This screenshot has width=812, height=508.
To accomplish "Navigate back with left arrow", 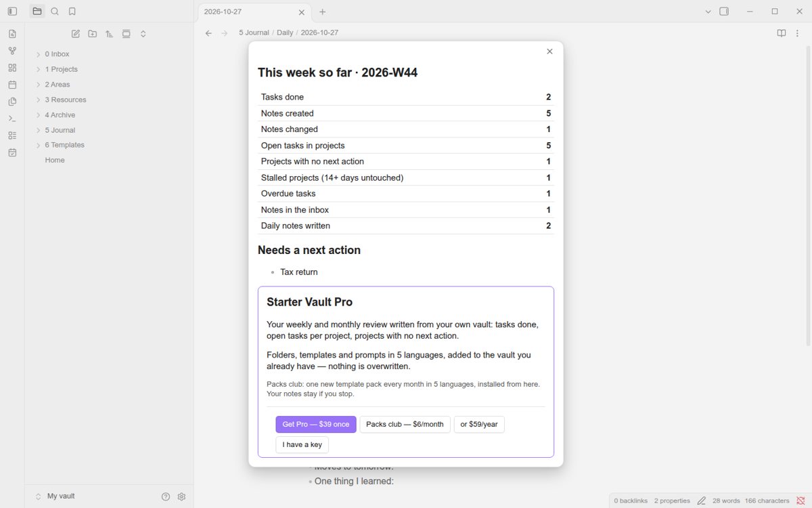I will tap(208, 33).
